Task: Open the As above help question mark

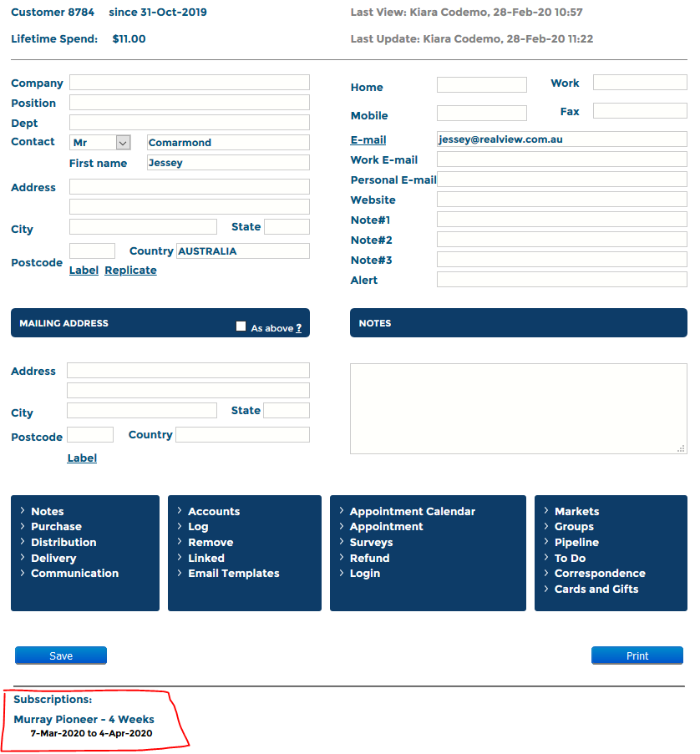Action: 299,328
